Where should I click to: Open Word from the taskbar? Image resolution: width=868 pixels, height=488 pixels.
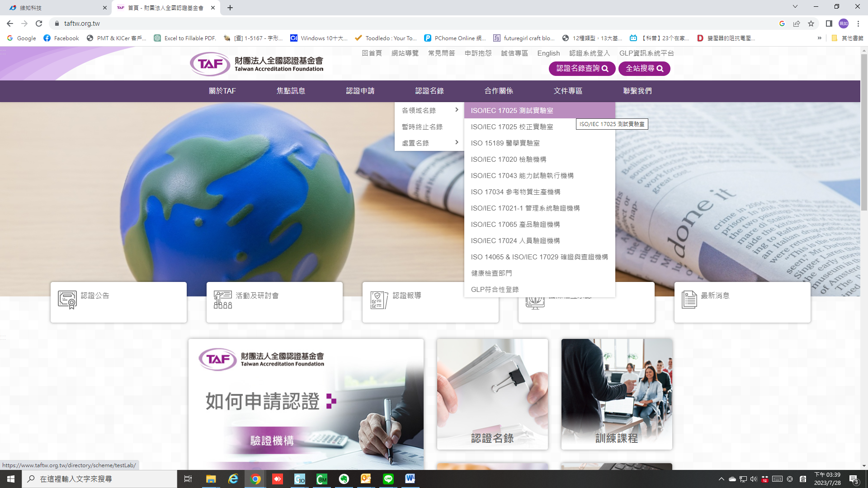click(x=410, y=479)
